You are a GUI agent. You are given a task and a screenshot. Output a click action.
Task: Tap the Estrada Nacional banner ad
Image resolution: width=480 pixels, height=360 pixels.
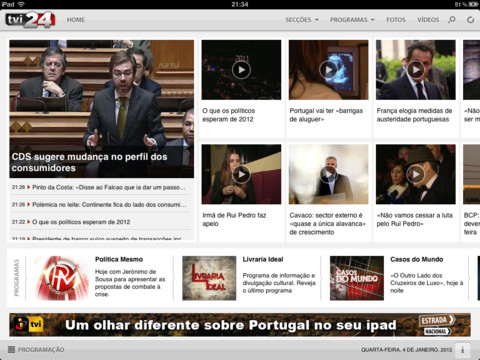coord(240,325)
